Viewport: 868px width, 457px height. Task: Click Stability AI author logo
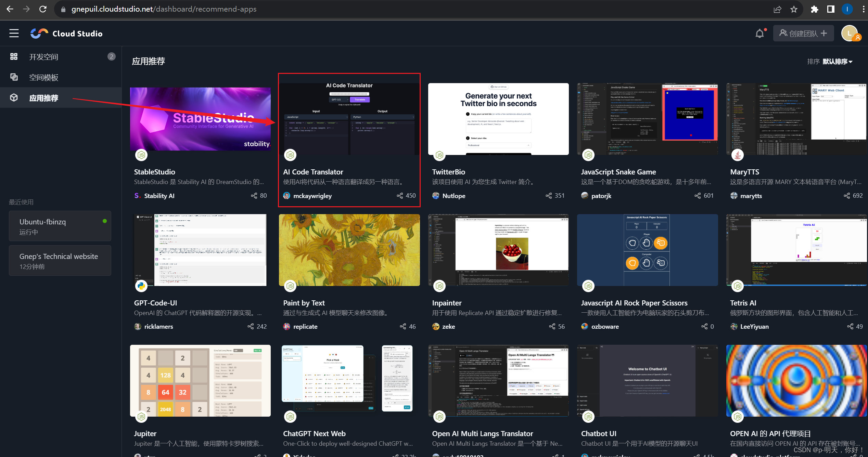click(138, 196)
